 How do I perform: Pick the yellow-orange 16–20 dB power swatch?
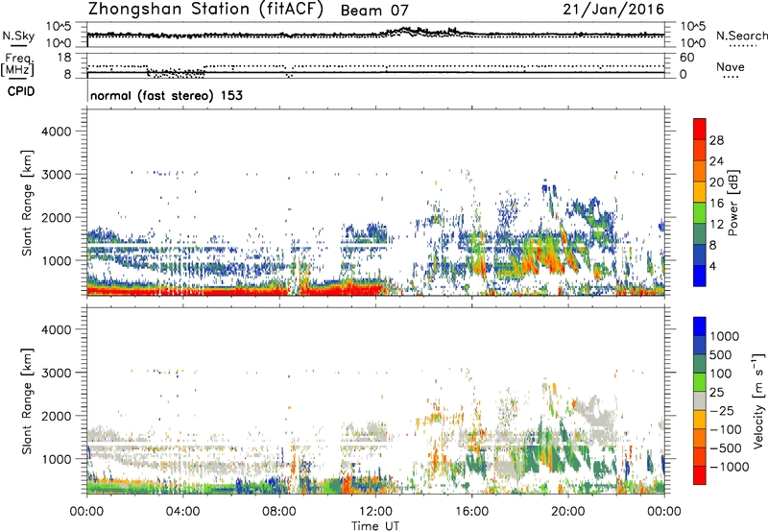tap(700, 192)
